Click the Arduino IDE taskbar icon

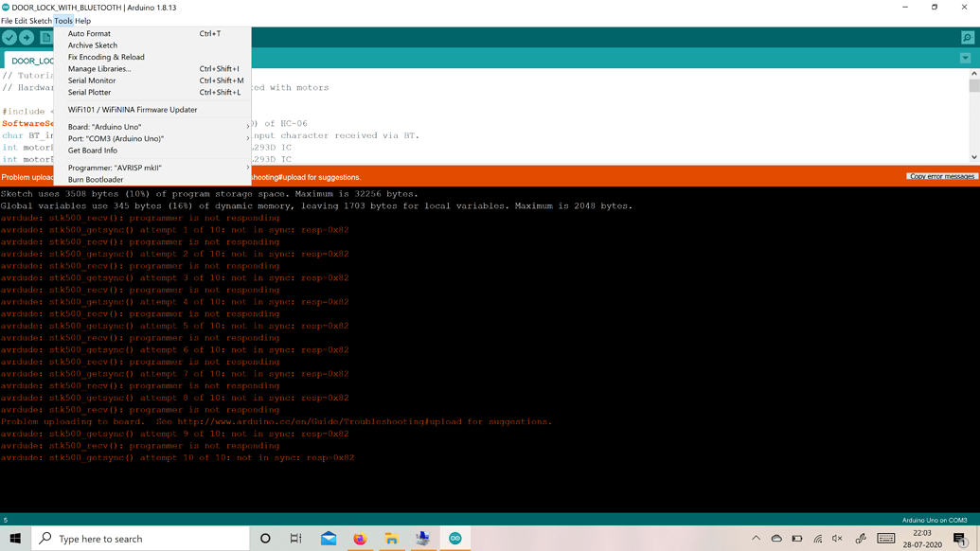point(455,538)
